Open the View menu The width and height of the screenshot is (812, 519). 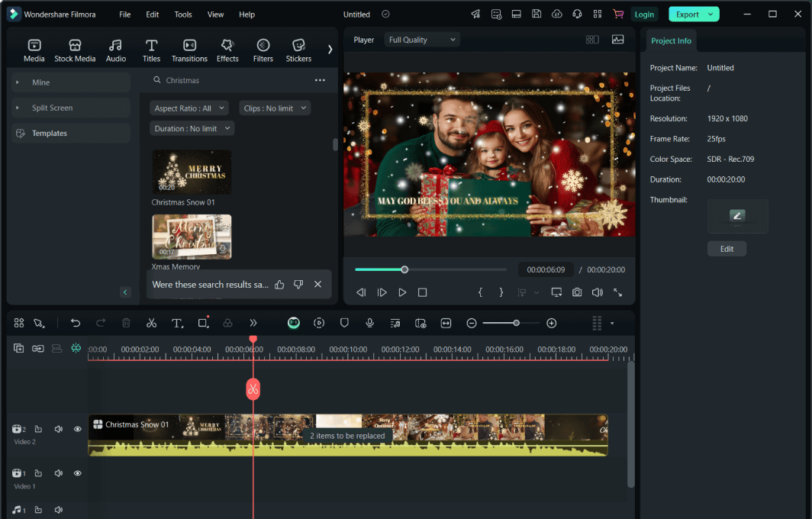(x=215, y=15)
